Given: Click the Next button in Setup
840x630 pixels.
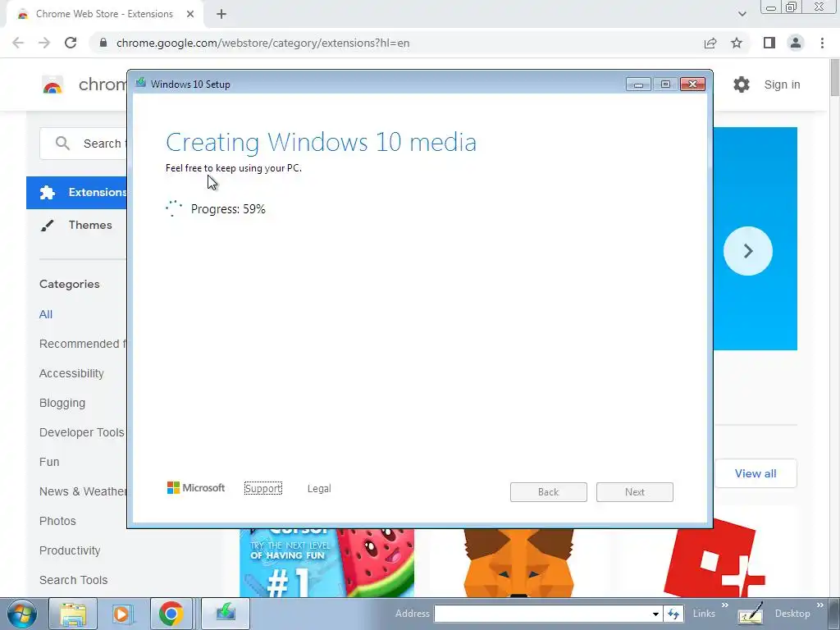Looking at the screenshot, I should pyautogui.click(x=635, y=492).
